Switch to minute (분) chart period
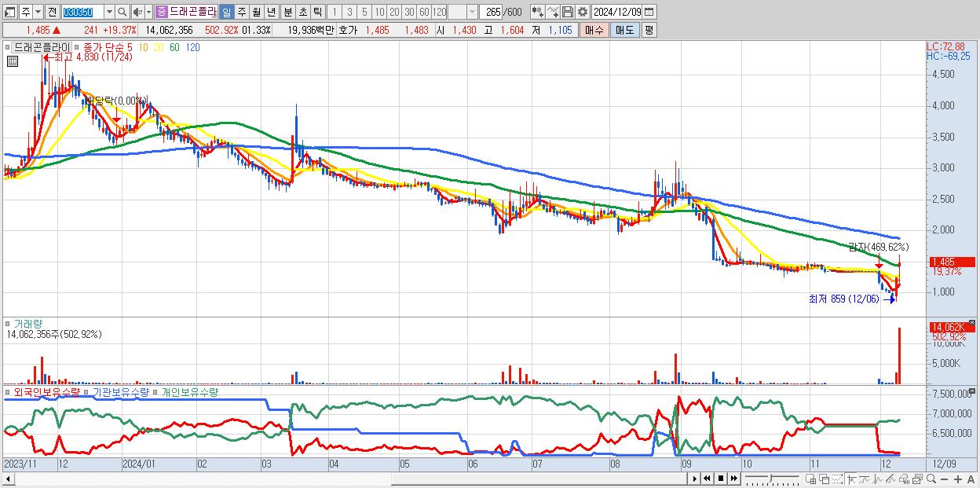 coord(288,12)
